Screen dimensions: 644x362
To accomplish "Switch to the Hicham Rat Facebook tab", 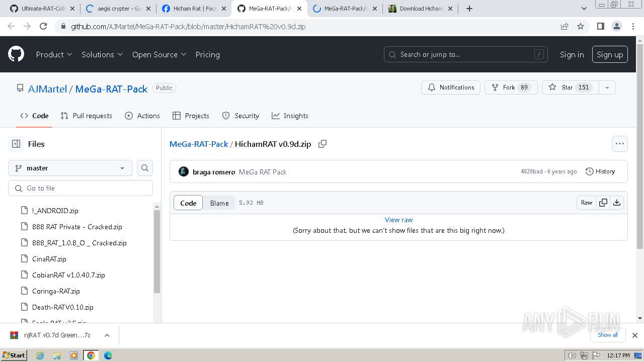I will [x=194, y=9].
